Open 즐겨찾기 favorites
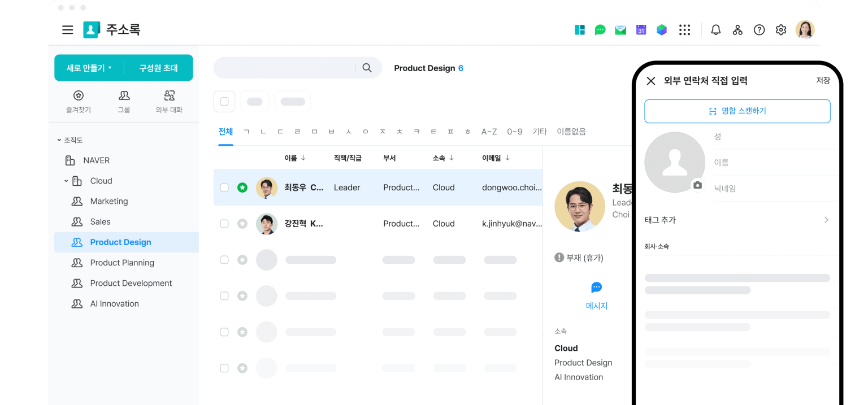Screen dimensions: 868x405 79,102
